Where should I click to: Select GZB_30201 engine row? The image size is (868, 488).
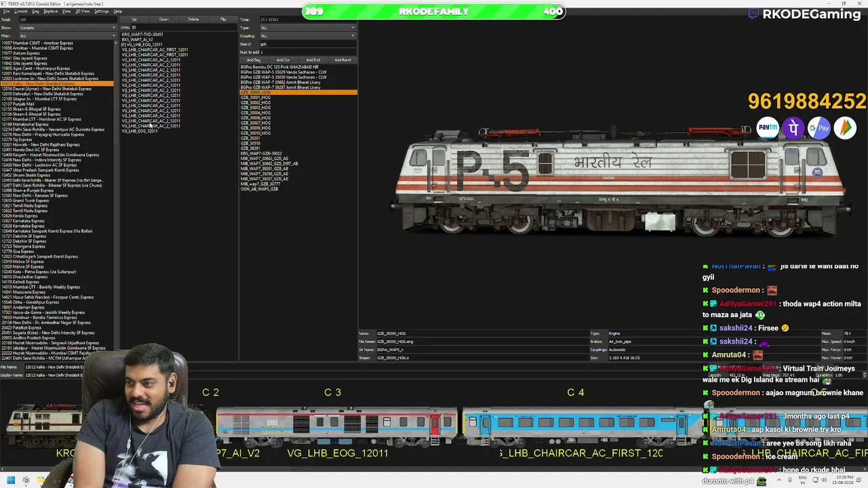click(x=298, y=138)
